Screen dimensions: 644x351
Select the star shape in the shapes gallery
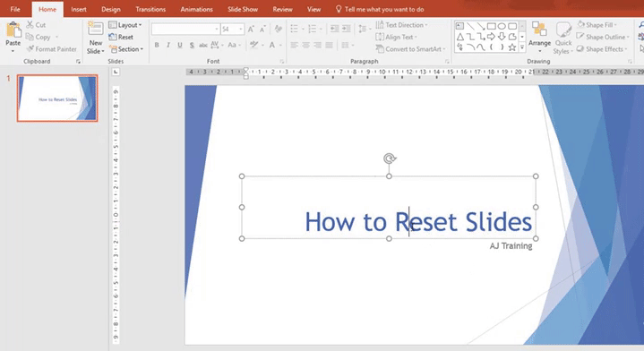511,47
